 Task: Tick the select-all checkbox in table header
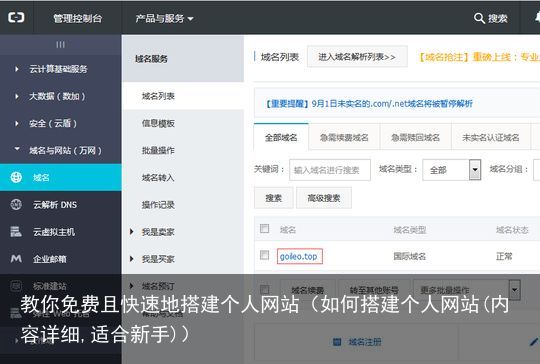click(264, 228)
